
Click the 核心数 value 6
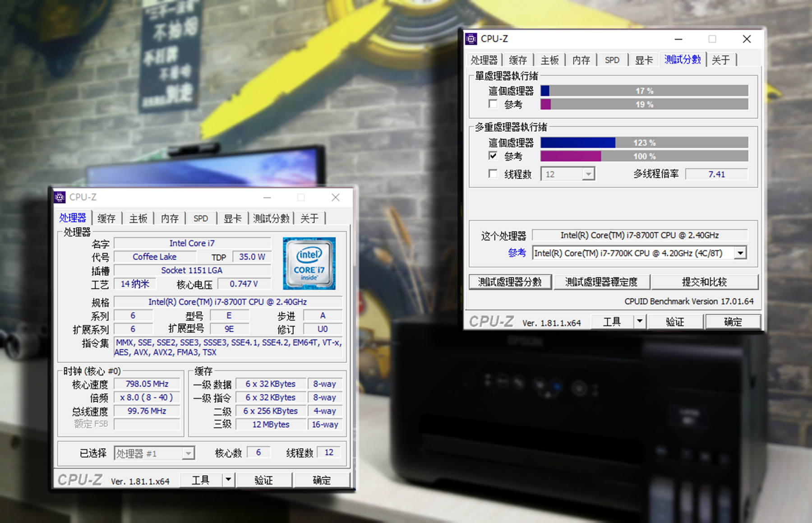pyautogui.click(x=258, y=452)
